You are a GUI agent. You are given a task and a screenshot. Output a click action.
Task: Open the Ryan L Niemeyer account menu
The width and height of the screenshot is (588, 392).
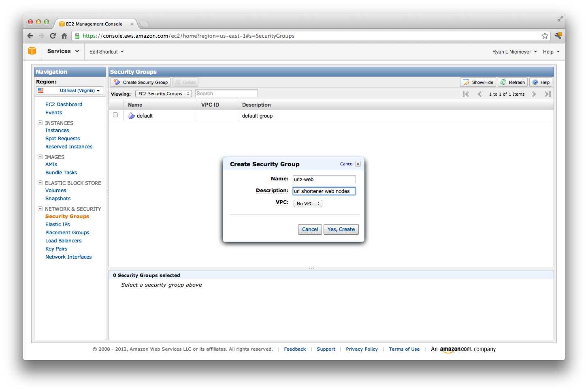[x=514, y=52]
